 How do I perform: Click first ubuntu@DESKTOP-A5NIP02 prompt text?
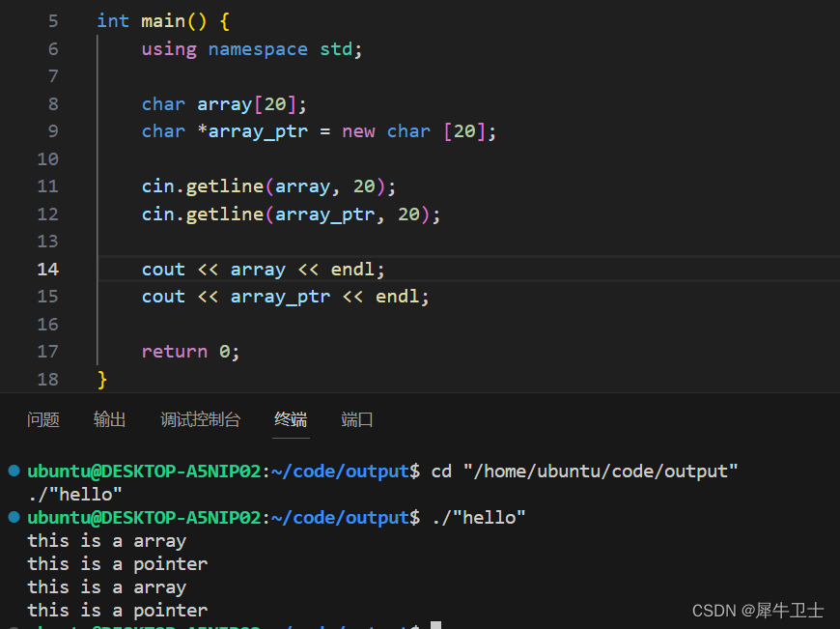click(x=144, y=471)
